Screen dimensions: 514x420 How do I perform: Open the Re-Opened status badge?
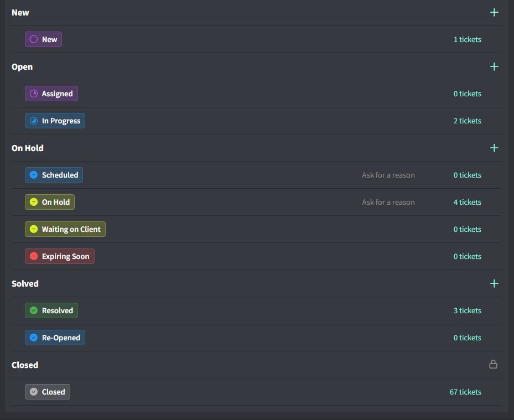[x=55, y=338]
